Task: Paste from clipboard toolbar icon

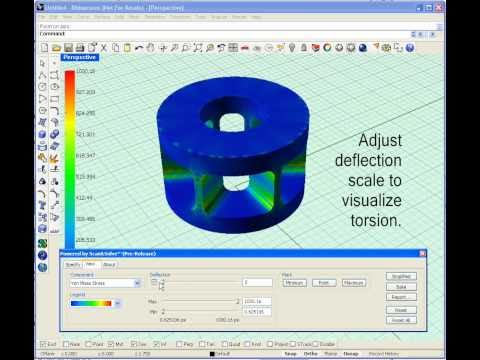Action: (x=127, y=48)
